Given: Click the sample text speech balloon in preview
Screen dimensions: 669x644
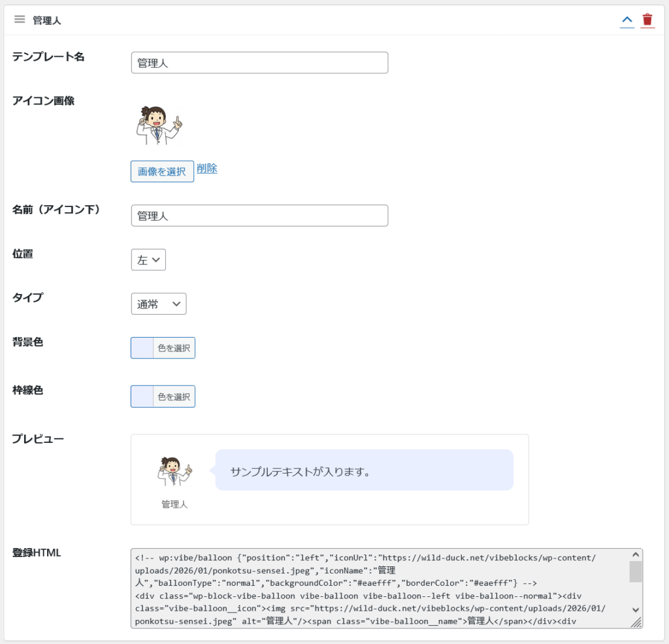Looking at the screenshot, I should [x=364, y=470].
